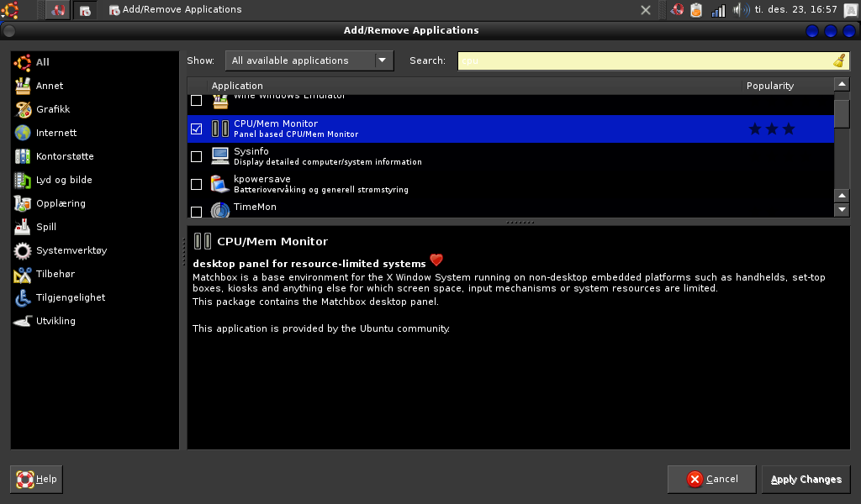Click the clock showing ti. des. 23, 16:57

pos(795,9)
